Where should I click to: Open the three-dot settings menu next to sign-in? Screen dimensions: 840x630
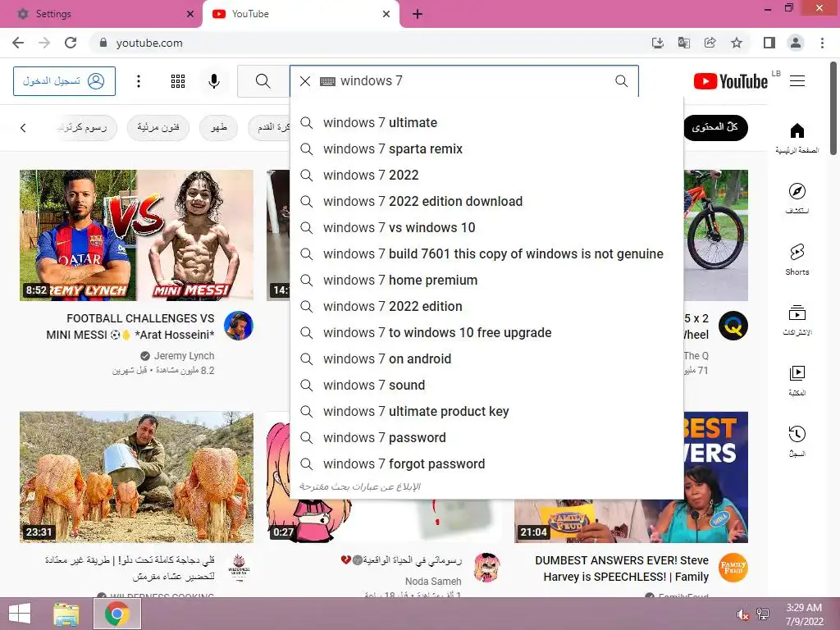(x=139, y=81)
